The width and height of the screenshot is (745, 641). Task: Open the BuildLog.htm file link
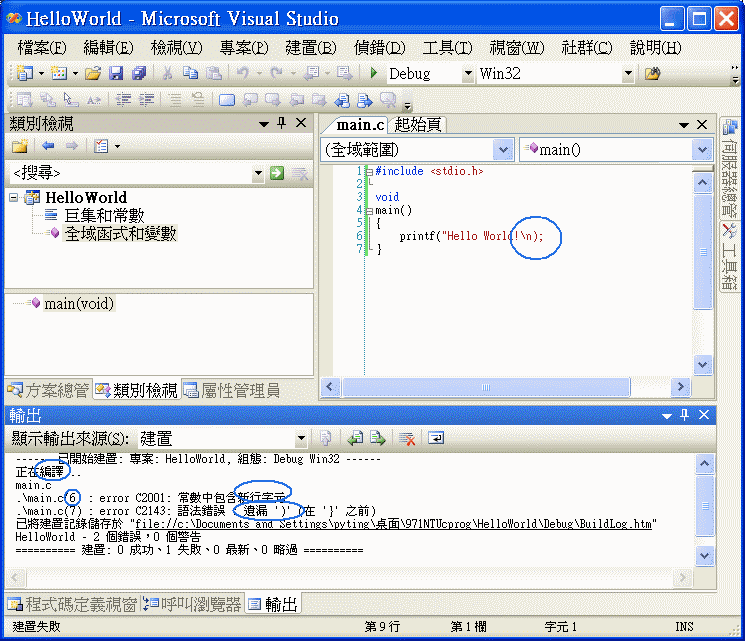pyautogui.click(x=393, y=524)
